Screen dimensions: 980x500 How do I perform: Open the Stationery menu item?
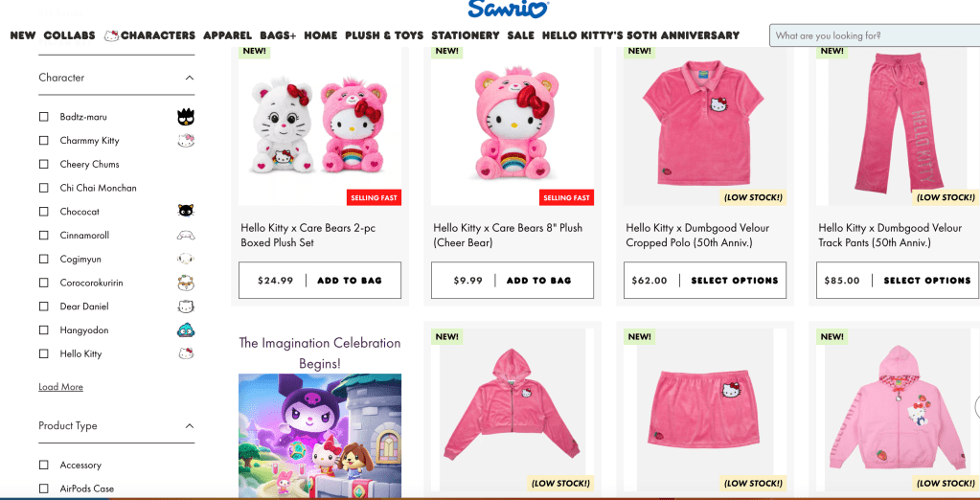(x=466, y=35)
